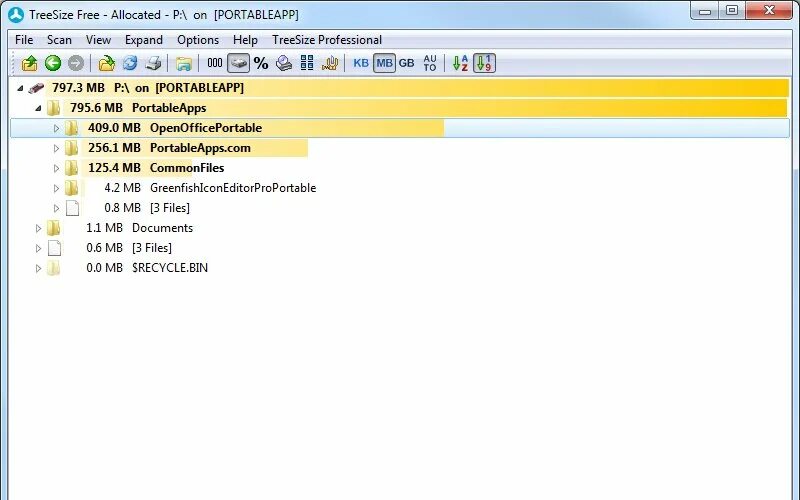Close the TreeSize Free window

pyautogui.click(x=769, y=11)
